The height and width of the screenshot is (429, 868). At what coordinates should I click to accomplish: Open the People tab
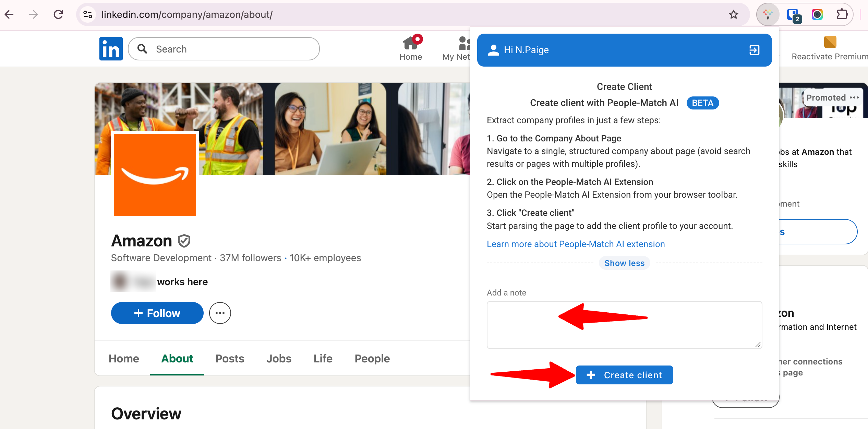point(372,358)
